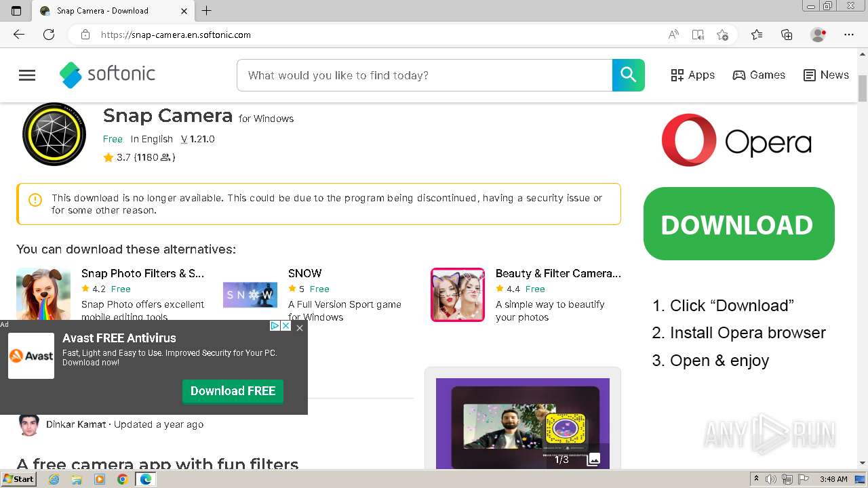This screenshot has height=488, width=868.
Task: Select the 'Snap Camera - Download' tab
Action: point(113,11)
